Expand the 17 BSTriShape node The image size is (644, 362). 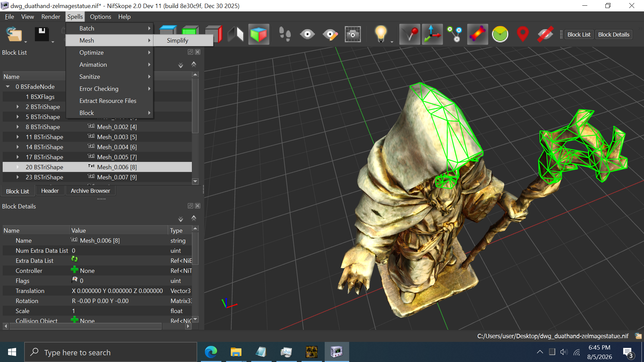(x=18, y=157)
